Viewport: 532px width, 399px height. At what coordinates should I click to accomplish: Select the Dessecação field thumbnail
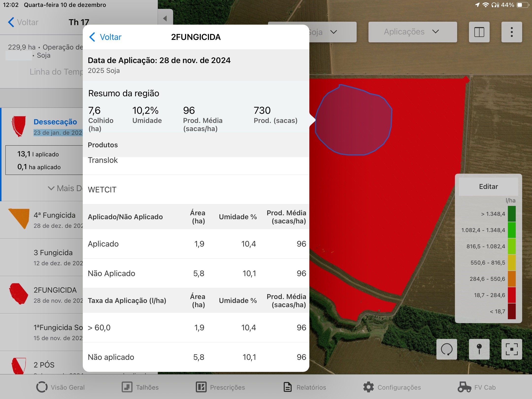click(19, 126)
